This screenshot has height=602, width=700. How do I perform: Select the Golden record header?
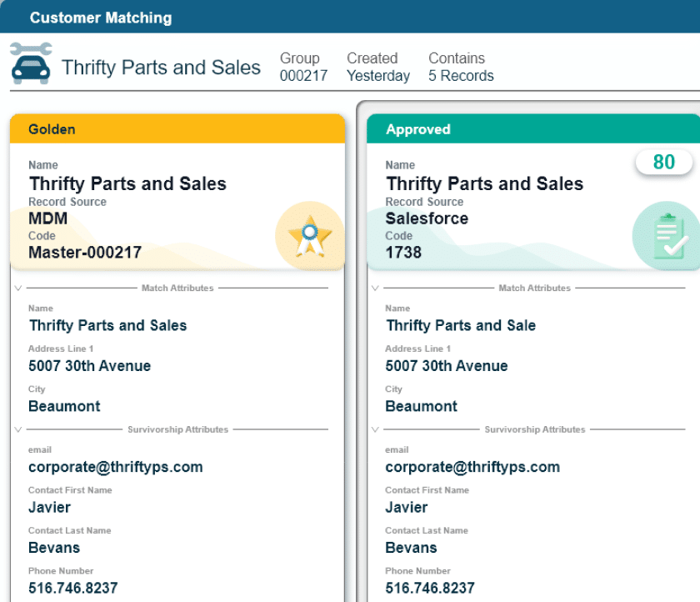point(177,129)
